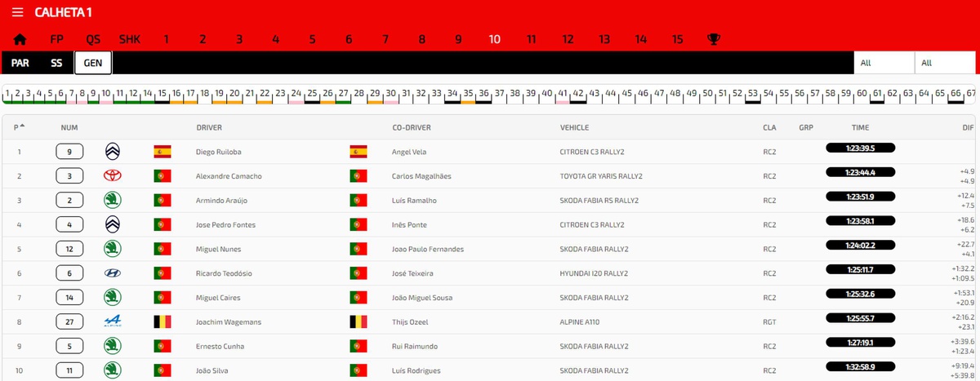Click Toyota logo for Alexandre Camacho
Screen dimensions: 980x381
pyautogui.click(x=113, y=175)
